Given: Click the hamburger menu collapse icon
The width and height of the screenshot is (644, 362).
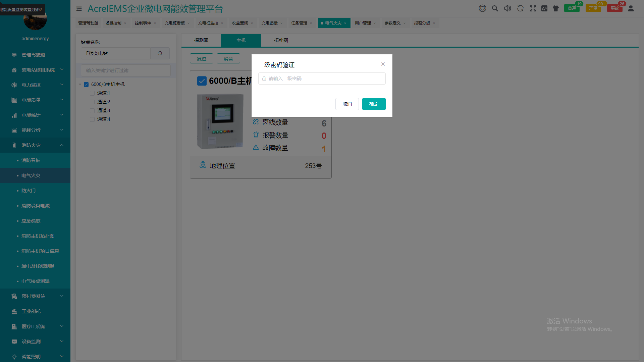Looking at the screenshot, I should 79,9.
